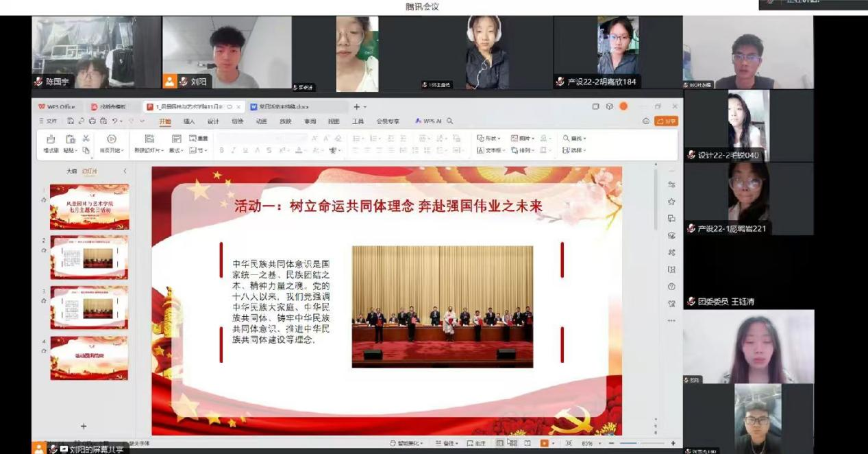Click the New Slide (新建幻灯片) icon
The width and height of the screenshot is (868, 454).
[149, 139]
